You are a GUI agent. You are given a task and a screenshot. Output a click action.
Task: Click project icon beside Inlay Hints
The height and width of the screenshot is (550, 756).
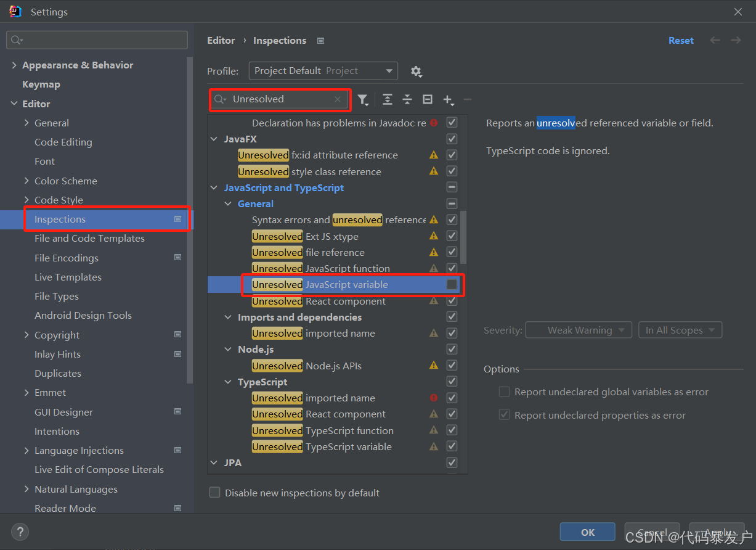click(x=178, y=354)
